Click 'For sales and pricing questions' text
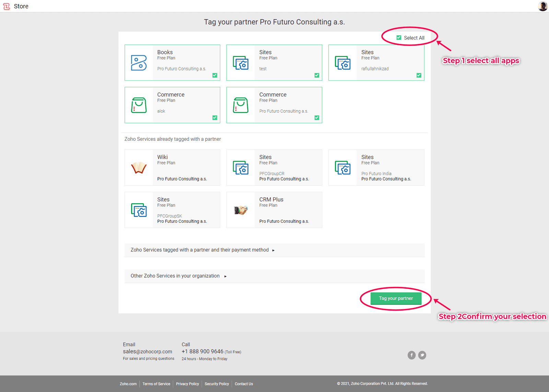The height and width of the screenshot is (392, 549). pos(149,359)
